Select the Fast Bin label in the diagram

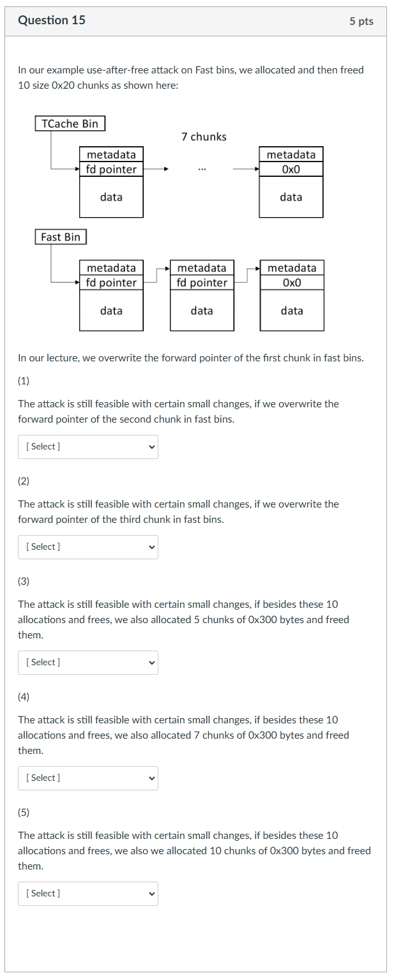61,236
